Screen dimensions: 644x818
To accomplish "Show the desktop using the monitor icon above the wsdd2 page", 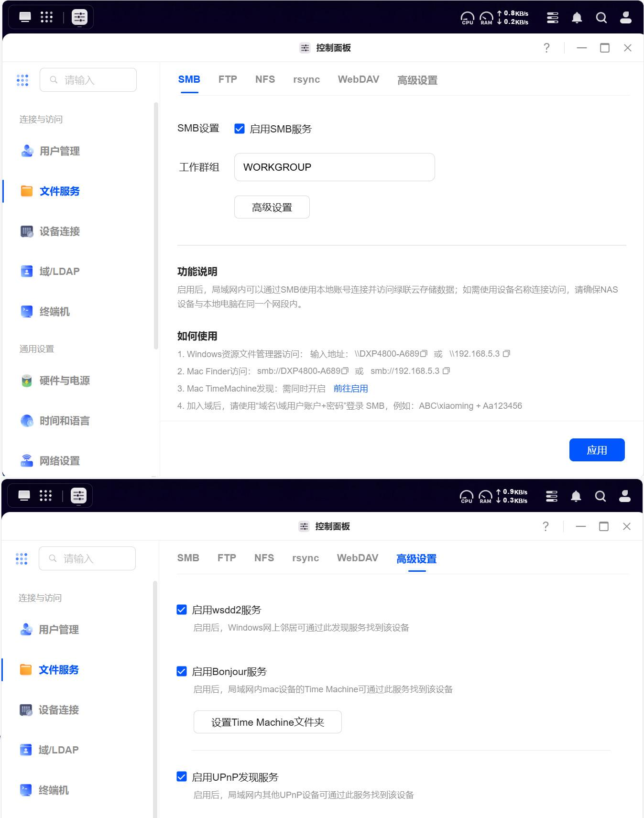I will [24, 496].
